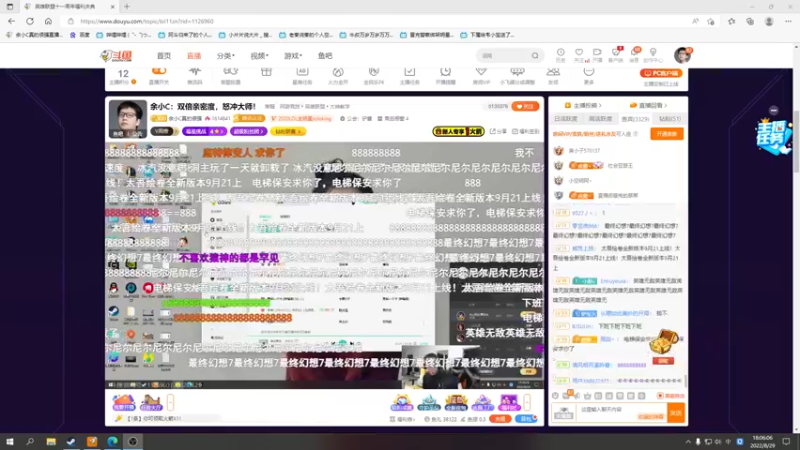This screenshot has height=450, width=800.
Task: Open the 推流码 tool icon
Action: 194,75
